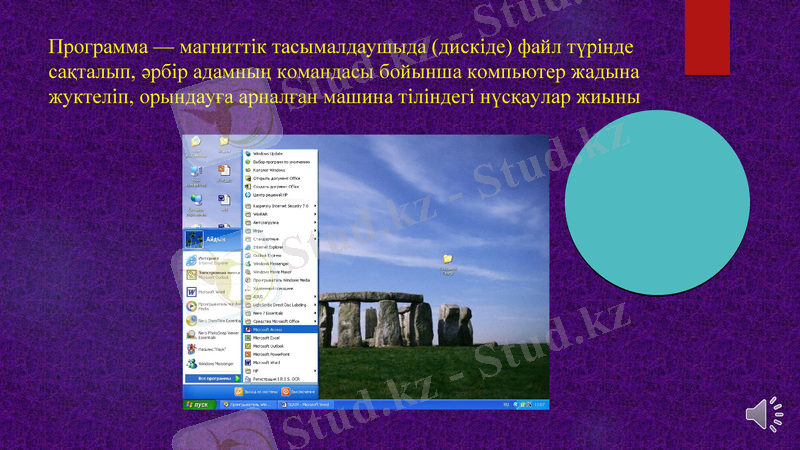Click RU language indicator in tray
Viewport: 800px width, 450px height.
pyautogui.click(x=507, y=405)
